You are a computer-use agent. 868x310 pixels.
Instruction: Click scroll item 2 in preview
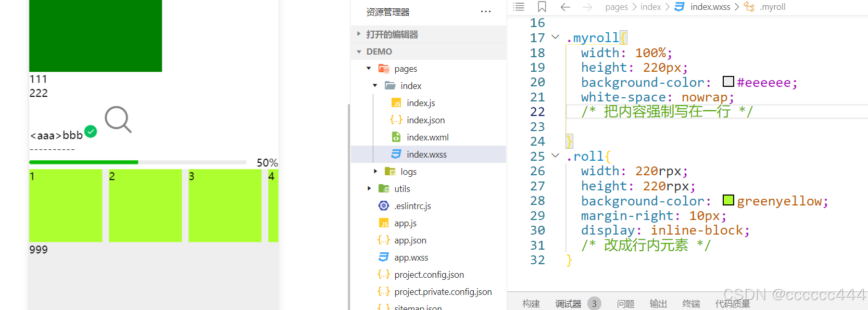pyautogui.click(x=145, y=205)
